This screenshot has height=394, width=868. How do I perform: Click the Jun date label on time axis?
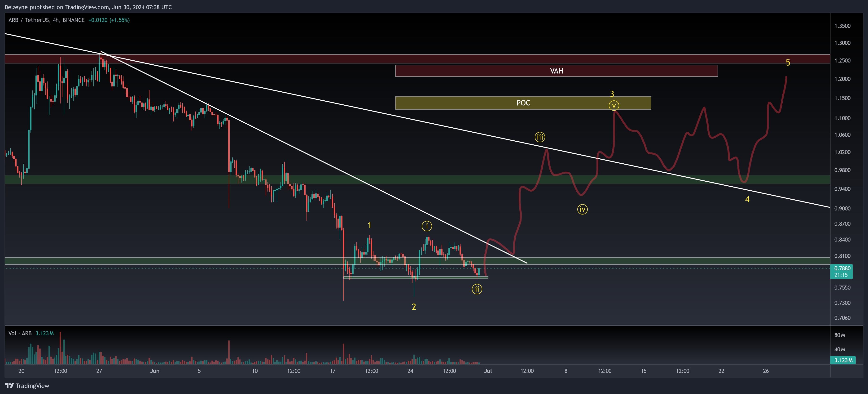click(155, 371)
